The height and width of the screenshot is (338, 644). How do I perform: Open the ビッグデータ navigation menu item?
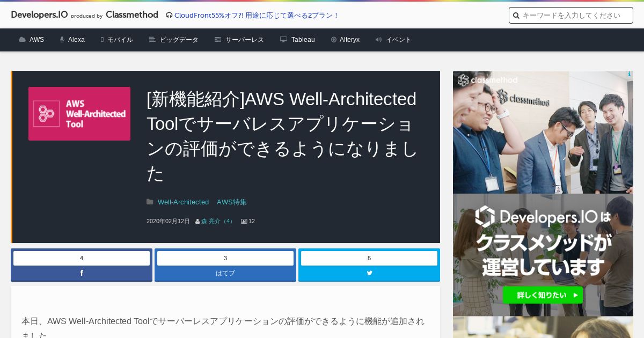coord(179,40)
